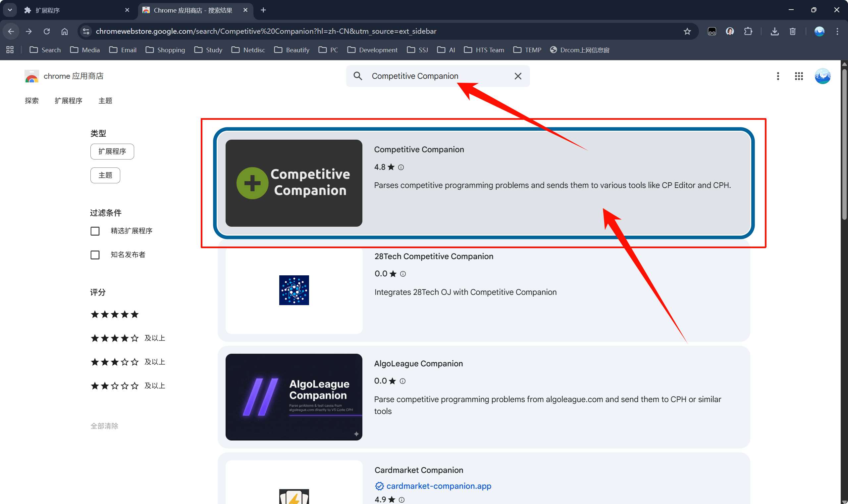Check the 知名发布者 filter
The image size is (848, 504).
tap(95, 255)
